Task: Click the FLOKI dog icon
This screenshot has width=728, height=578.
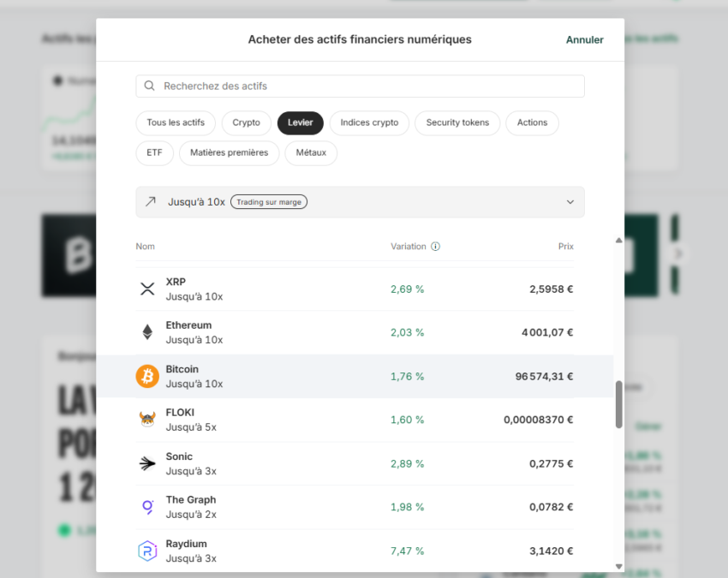Action: click(147, 420)
